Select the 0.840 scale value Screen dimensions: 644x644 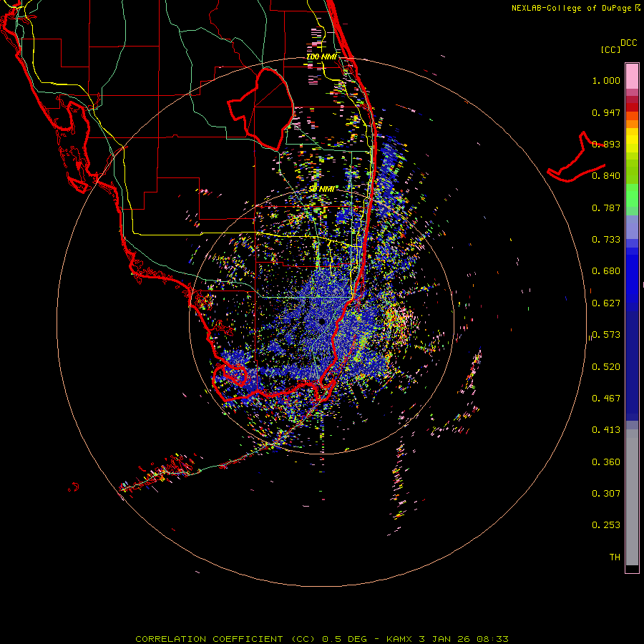606,176
